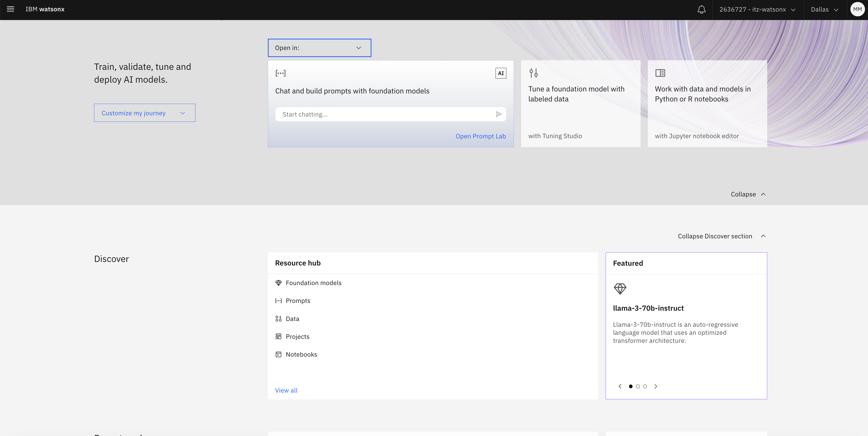This screenshot has width=868, height=436.
Task: Select first featured carousel dot
Action: pos(631,386)
